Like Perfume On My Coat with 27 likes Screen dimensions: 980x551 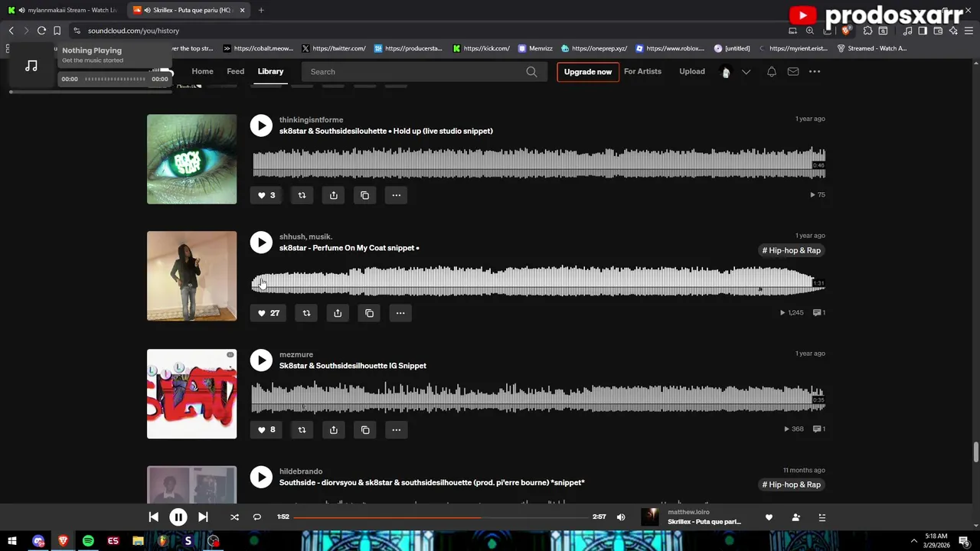pyautogui.click(x=268, y=313)
